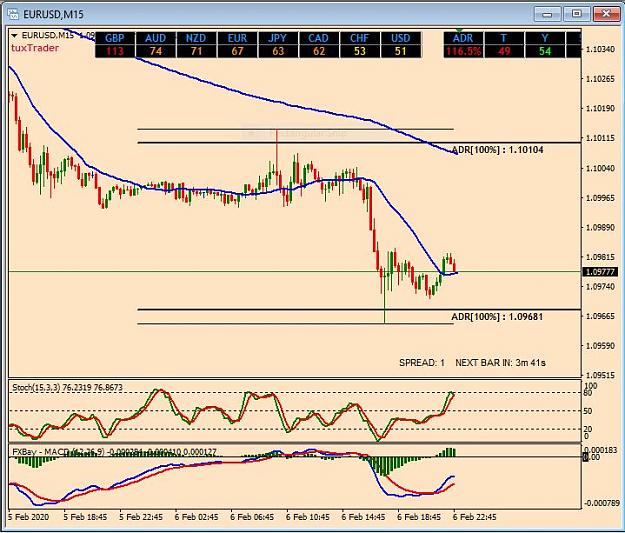625x533 pixels.
Task: Close the EURUSD,M15 chart window
Action: (606, 14)
